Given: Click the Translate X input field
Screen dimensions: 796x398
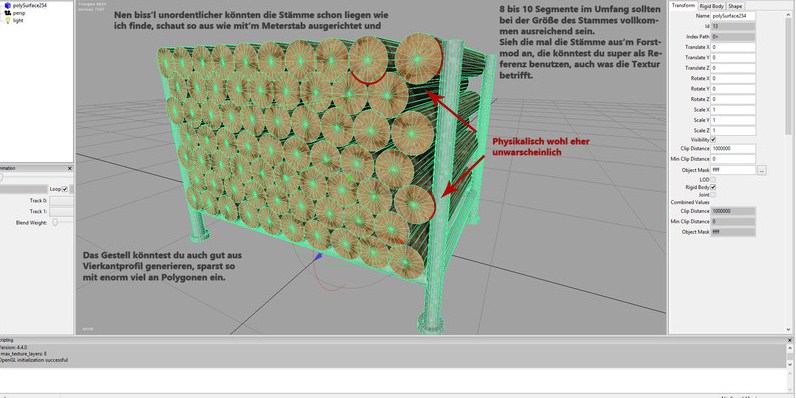Looking at the screenshot, I should click(734, 47).
